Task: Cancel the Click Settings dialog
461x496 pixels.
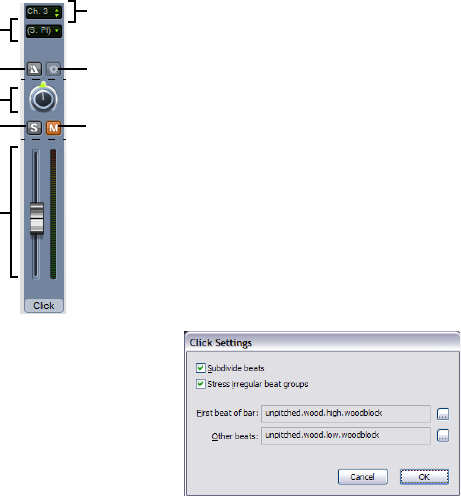Action: 363,477
